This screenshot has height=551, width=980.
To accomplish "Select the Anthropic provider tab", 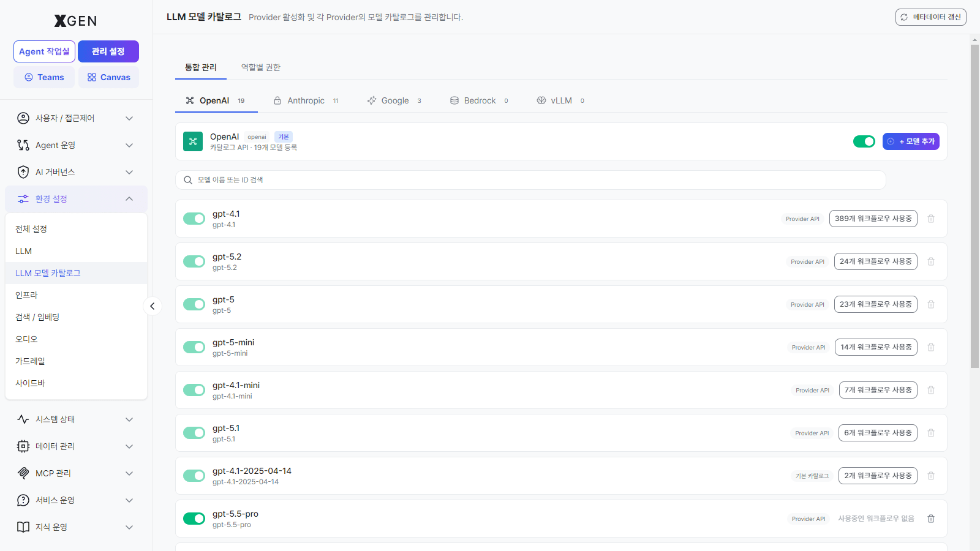I will 306,100.
